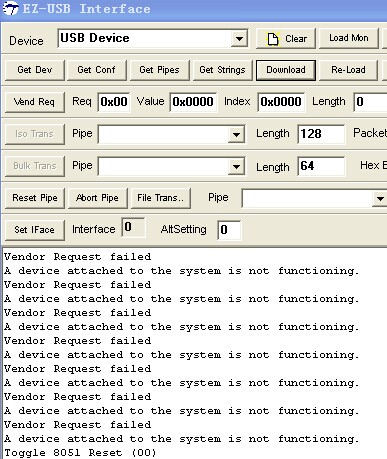This screenshot has width=387, height=459.
Task: Focus the Value field showing 0x0000
Action: pyautogui.click(x=193, y=102)
